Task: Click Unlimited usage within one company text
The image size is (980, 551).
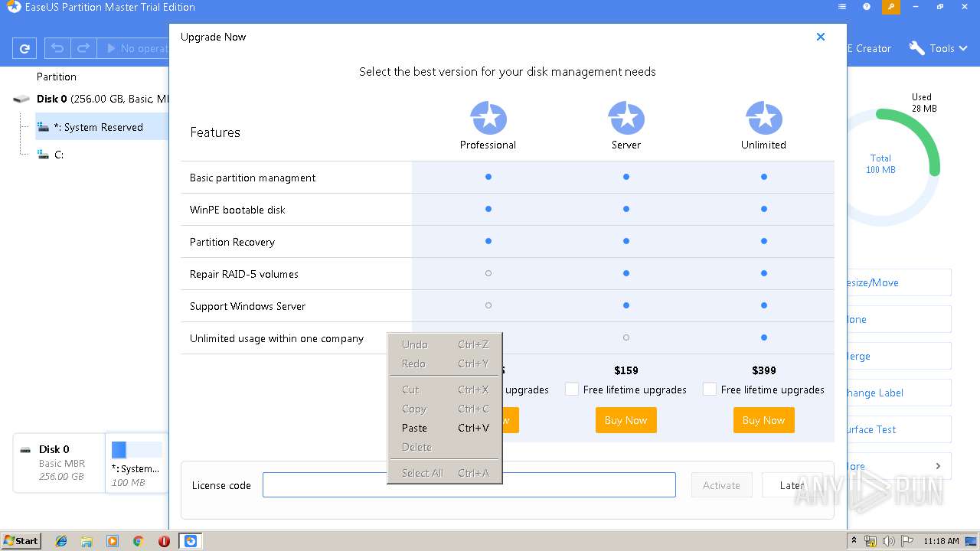Action: coord(277,338)
